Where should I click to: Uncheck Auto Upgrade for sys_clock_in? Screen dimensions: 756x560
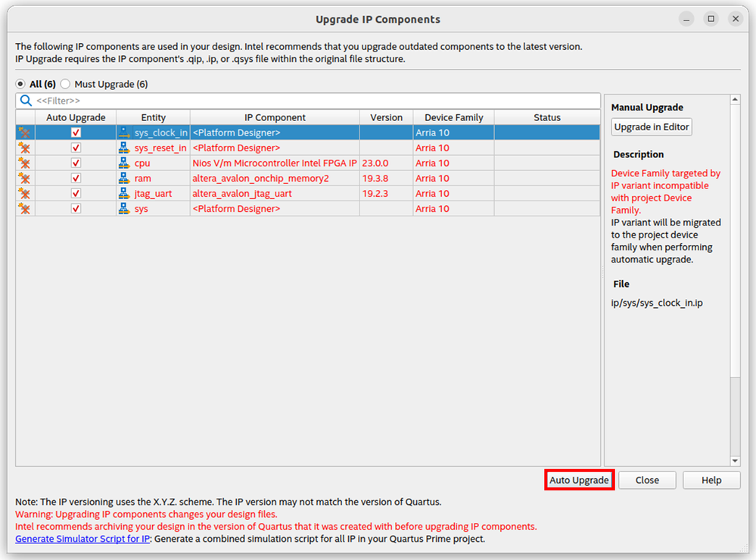[76, 132]
